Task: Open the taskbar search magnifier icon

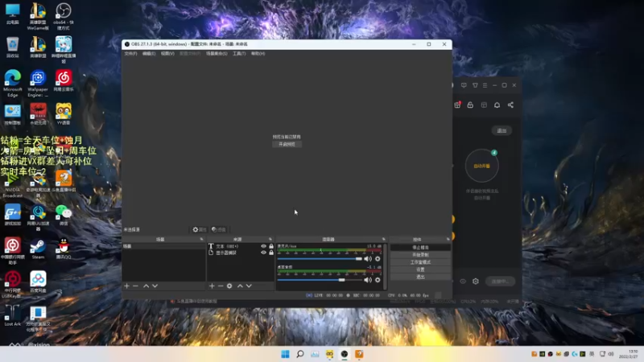Action: point(299,354)
